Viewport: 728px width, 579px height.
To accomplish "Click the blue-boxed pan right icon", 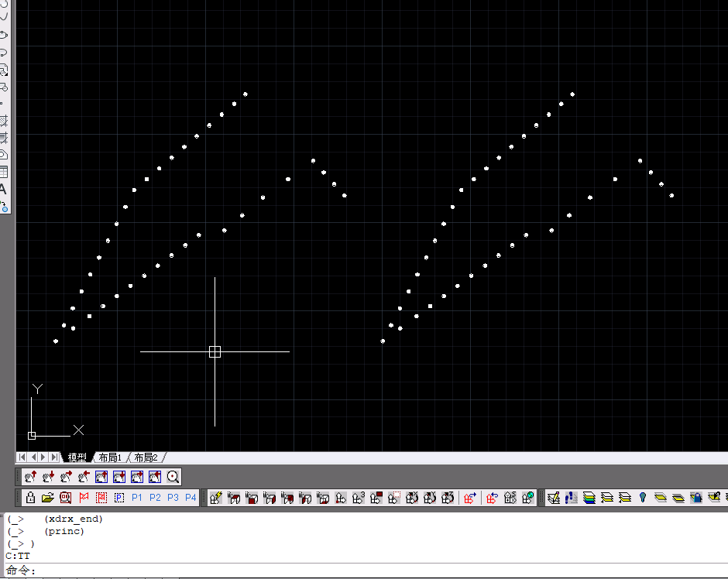I will (x=137, y=477).
